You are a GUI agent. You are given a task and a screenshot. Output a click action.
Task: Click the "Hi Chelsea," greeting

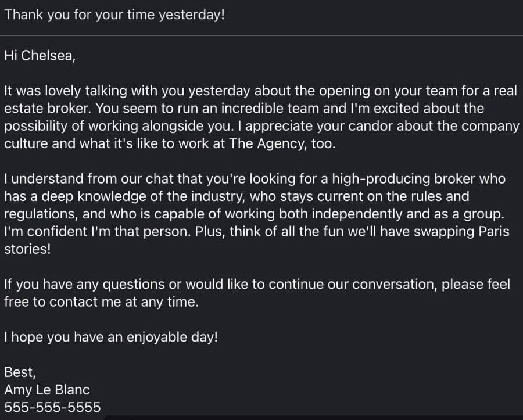[x=40, y=55]
